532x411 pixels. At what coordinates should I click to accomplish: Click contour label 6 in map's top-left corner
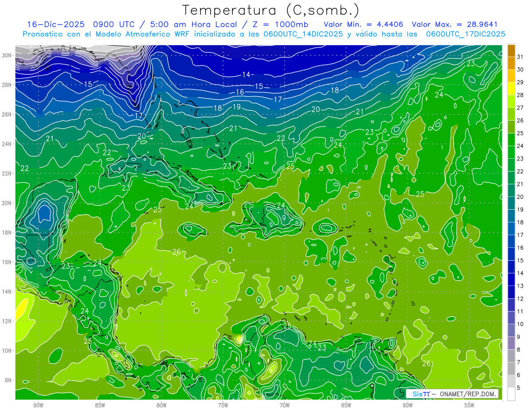click(x=31, y=48)
